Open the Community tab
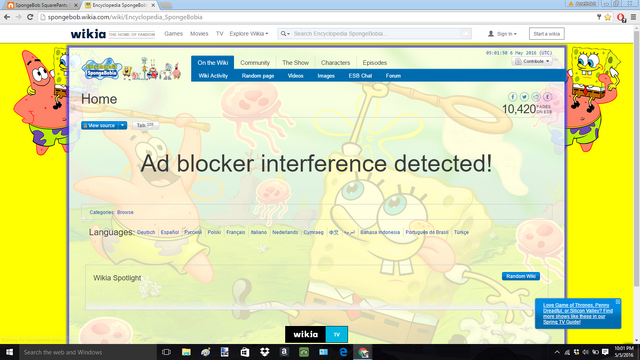The width and height of the screenshot is (640, 360). pyautogui.click(x=255, y=62)
